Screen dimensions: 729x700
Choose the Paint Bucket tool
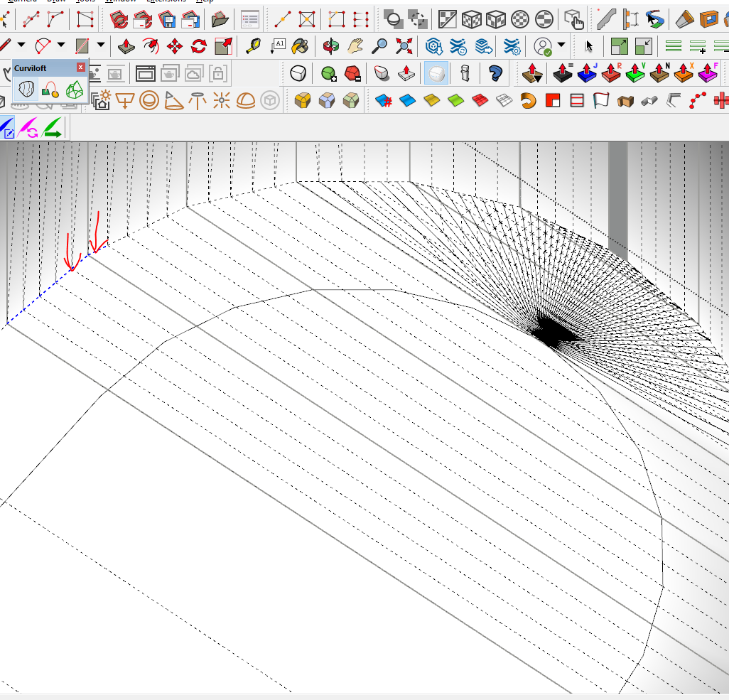pos(301,46)
